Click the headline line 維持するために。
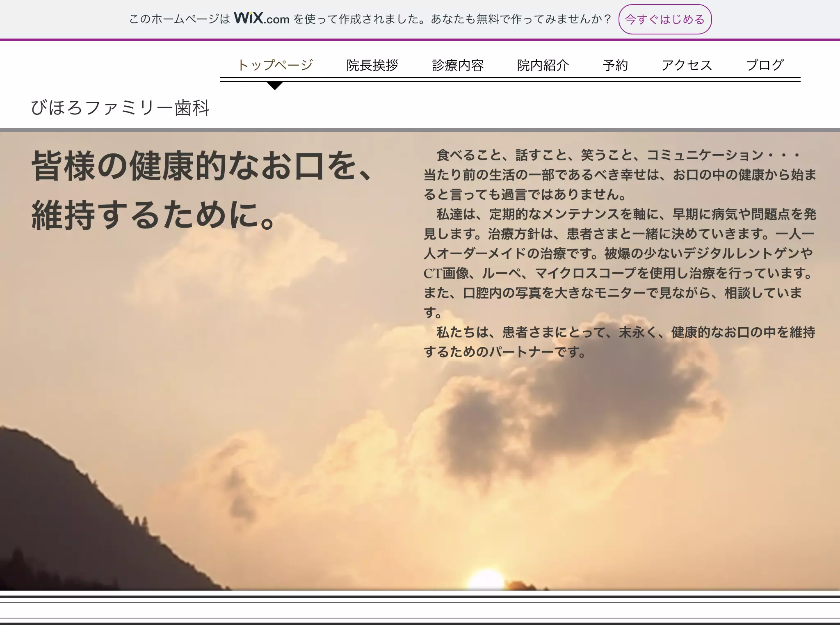The width and height of the screenshot is (840, 630). click(x=154, y=215)
